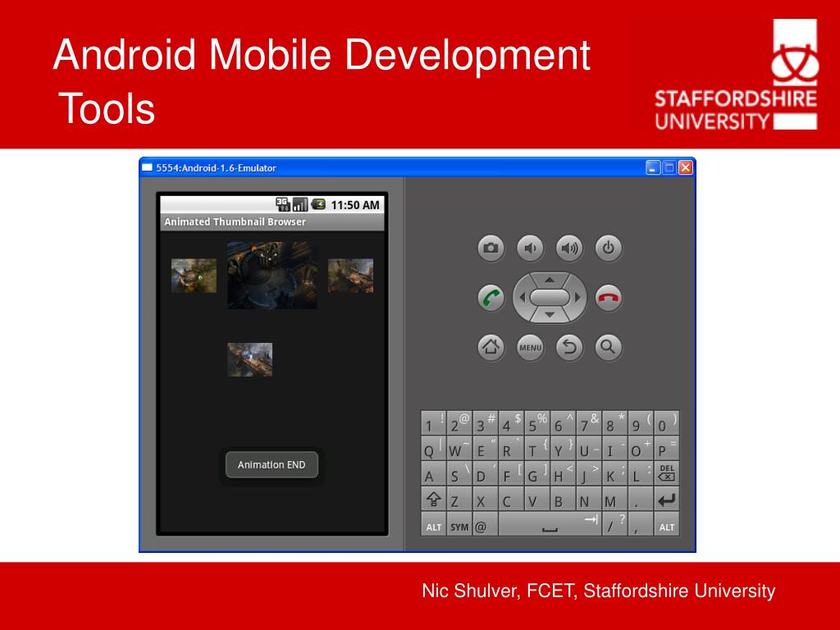840x630 pixels.
Task: Select the large center thumbnail image
Action: tap(272, 276)
